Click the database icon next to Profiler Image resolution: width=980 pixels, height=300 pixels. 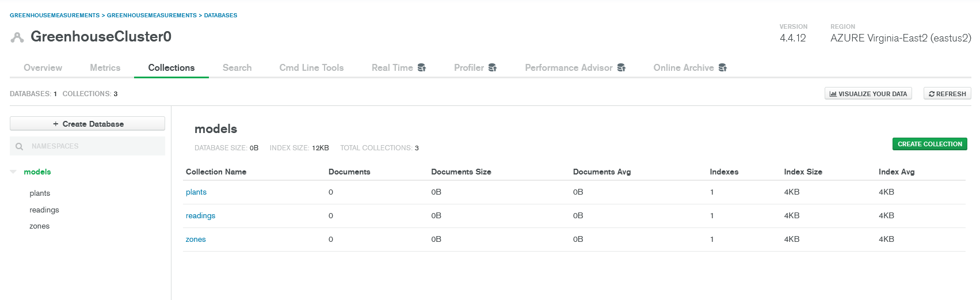click(x=493, y=68)
